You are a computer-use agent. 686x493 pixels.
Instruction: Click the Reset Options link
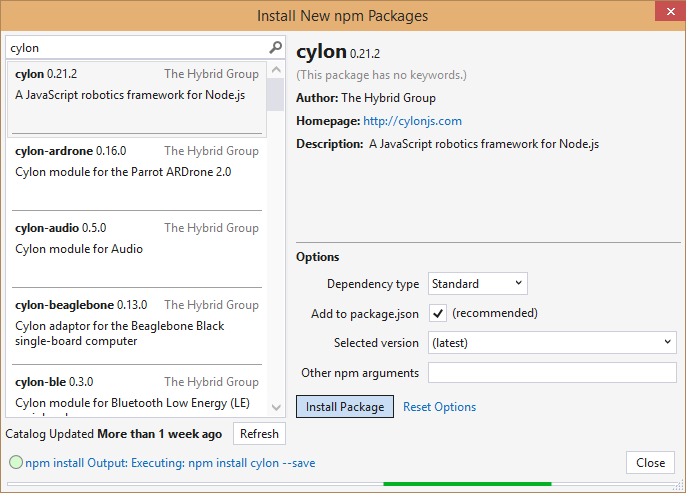(439, 407)
